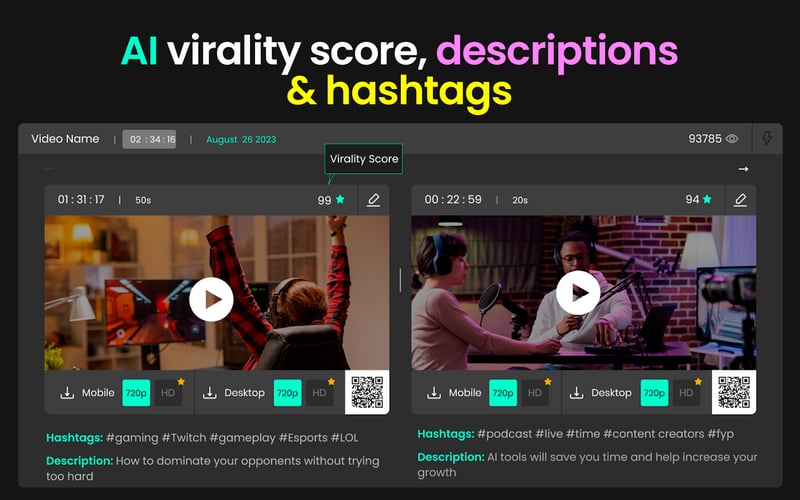This screenshot has height=500, width=800.
Task: Select 720p for podcast clip Mobile
Action: [503, 393]
